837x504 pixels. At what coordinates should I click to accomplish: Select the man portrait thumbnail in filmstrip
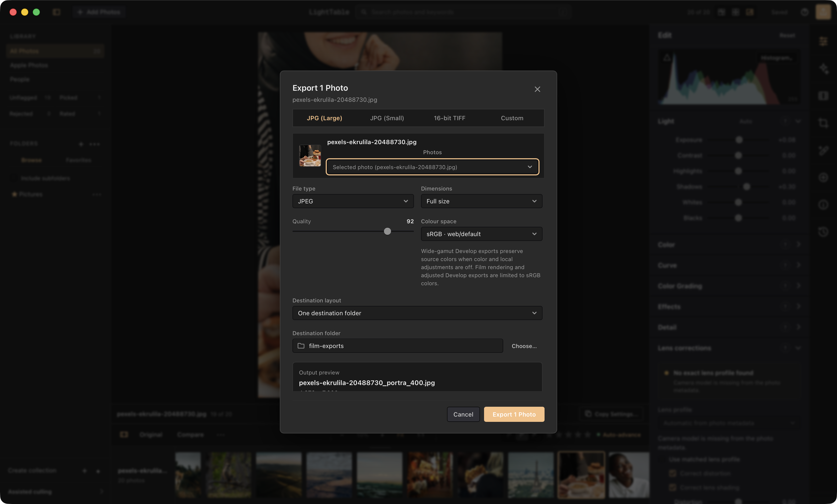[629, 475]
